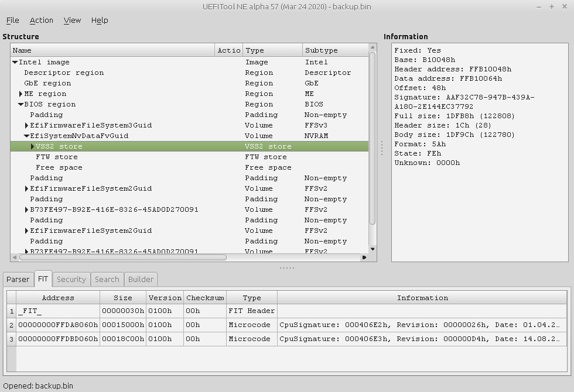The image size is (574, 392).
Task: Switch to the Security tab
Action: pyautogui.click(x=71, y=280)
